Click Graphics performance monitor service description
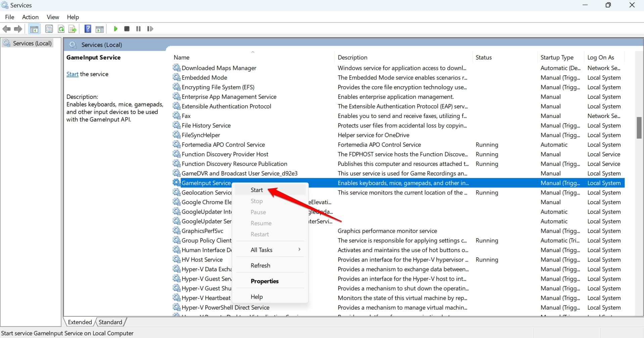Viewport: 644px width, 338px height. 387,231
